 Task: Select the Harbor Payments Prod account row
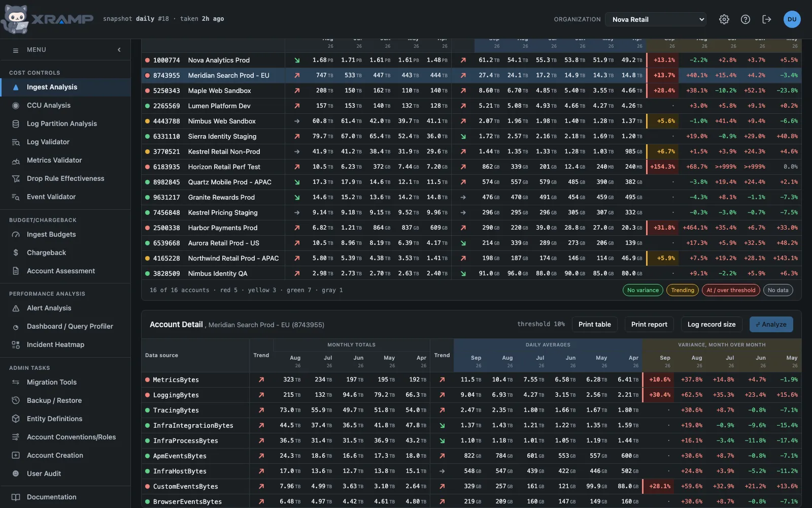[x=471, y=228]
